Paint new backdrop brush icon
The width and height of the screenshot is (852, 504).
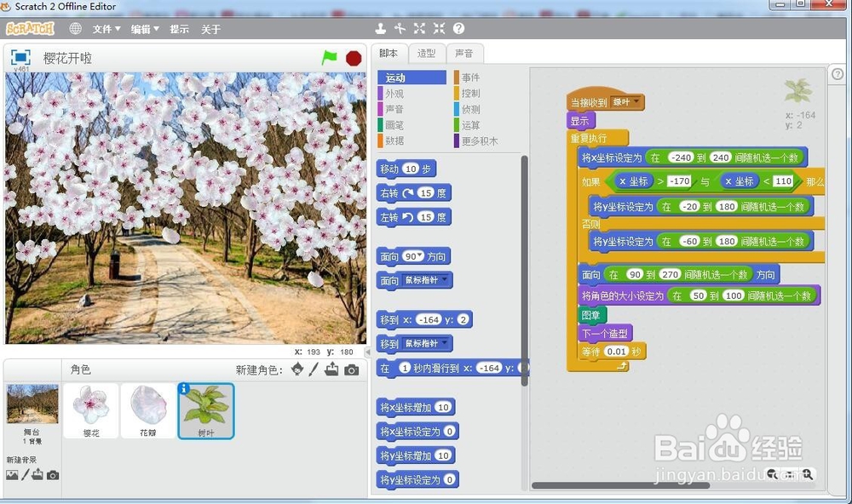pyautogui.click(x=25, y=475)
